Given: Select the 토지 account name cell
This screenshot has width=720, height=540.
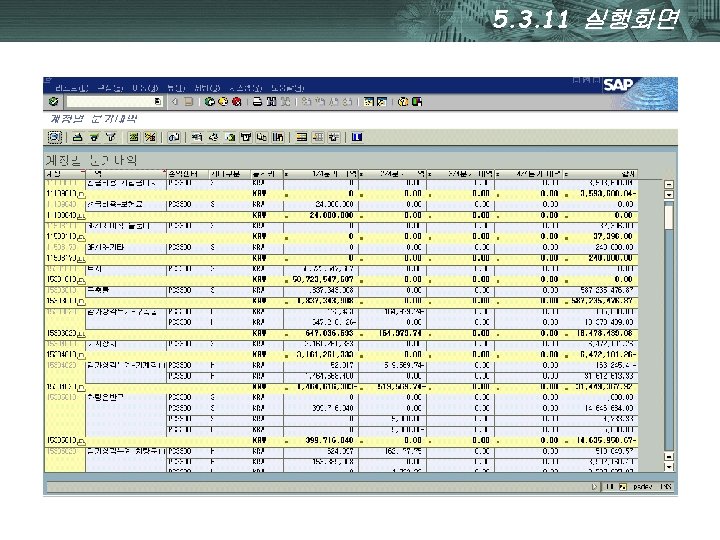Looking at the screenshot, I should 125,269.
